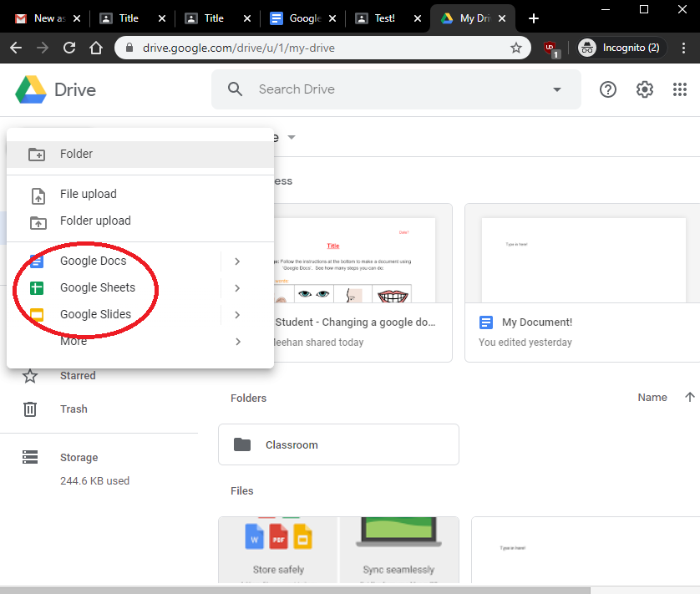
Task: Click the green Google Sheets icon
Action: point(37,288)
